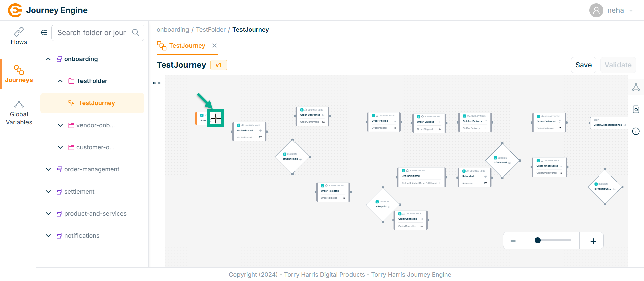Open the history icon on right panel
The width and height of the screenshot is (644, 281).
pos(636,109)
